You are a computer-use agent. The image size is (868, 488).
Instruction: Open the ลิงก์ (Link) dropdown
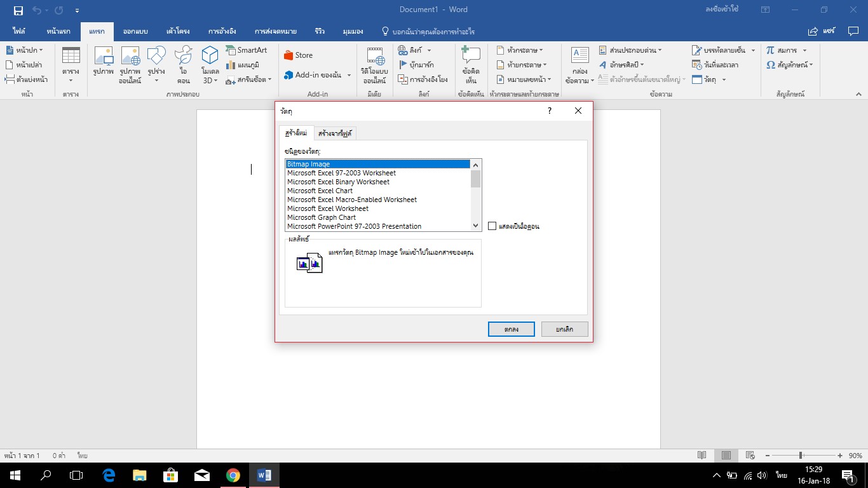(x=415, y=50)
